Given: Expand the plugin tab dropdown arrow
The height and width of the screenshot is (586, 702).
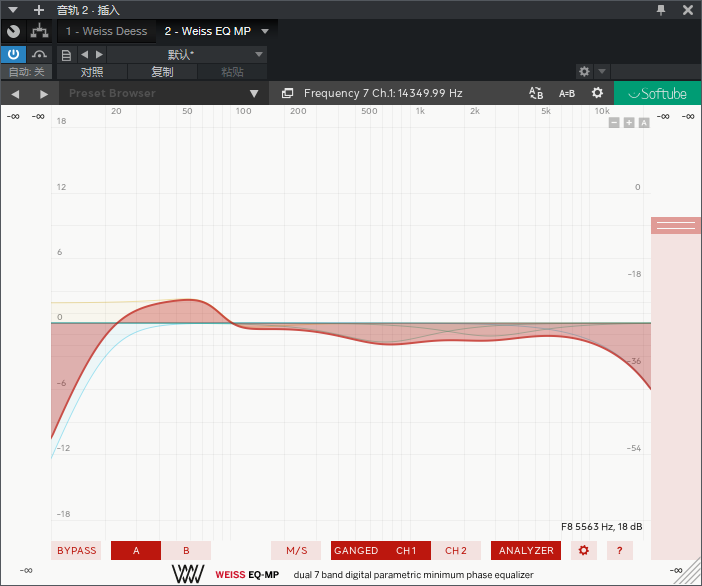Looking at the screenshot, I should pyautogui.click(x=265, y=31).
